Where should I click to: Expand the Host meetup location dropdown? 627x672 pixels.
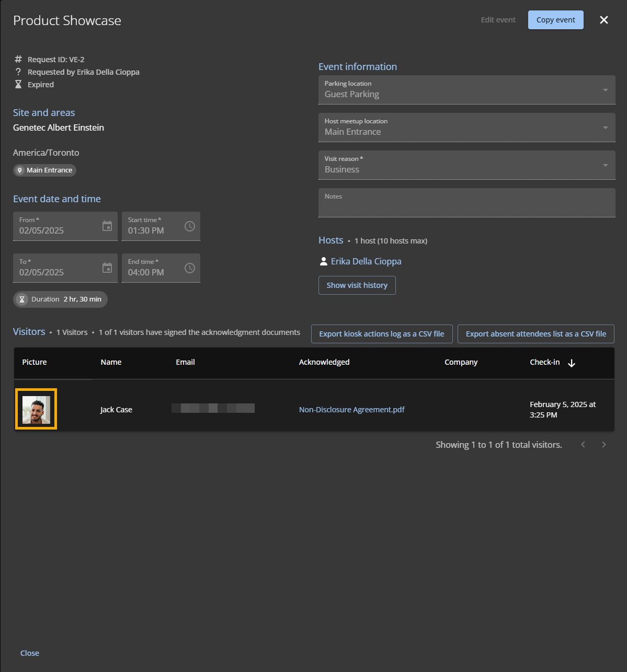(605, 128)
